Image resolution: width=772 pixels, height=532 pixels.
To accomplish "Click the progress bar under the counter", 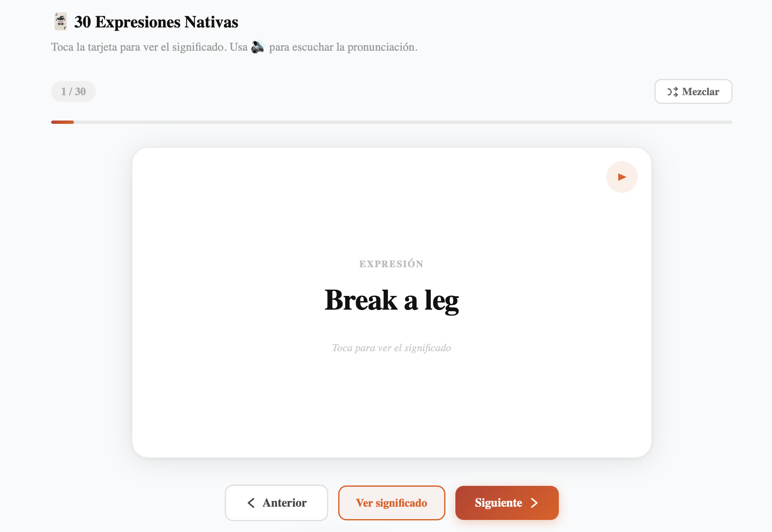I will click(x=391, y=122).
